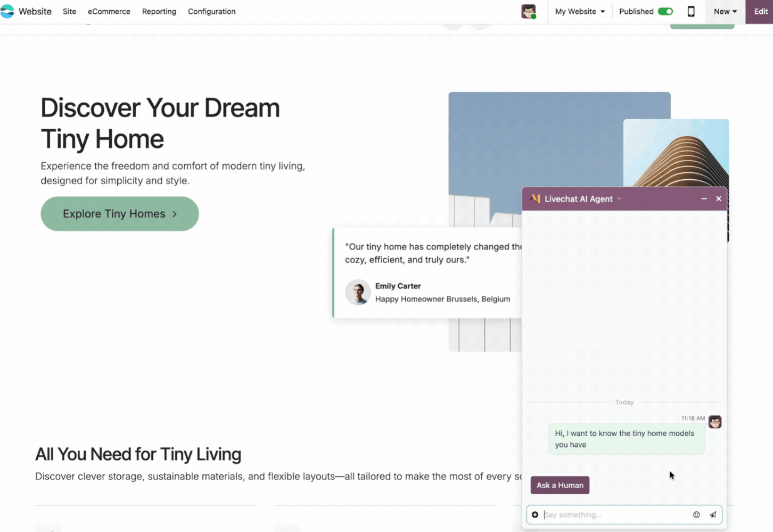Close the Livechat AI Agent chat window
This screenshot has width=773, height=532.
[x=719, y=198]
